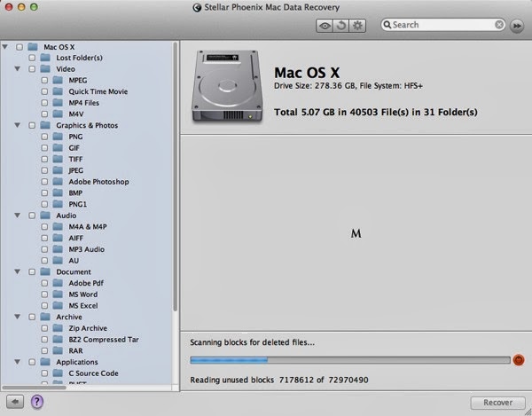Select the Document folder label

pos(74,271)
